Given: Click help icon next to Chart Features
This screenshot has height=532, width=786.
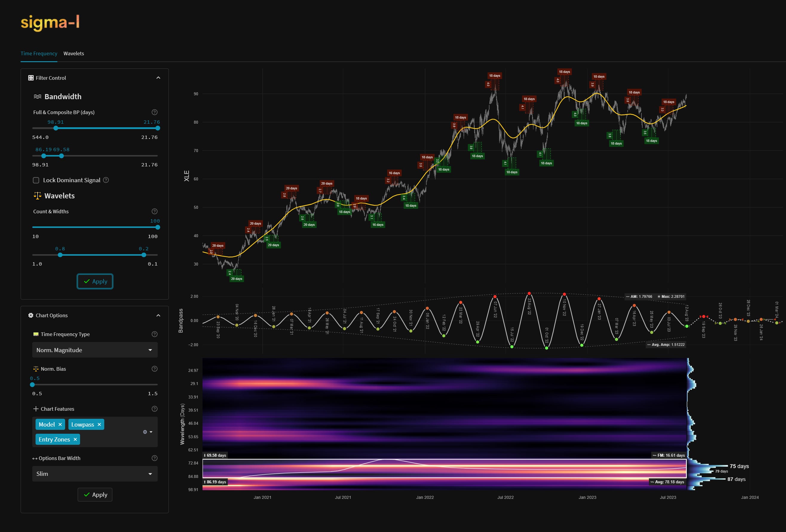Looking at the screenshot, I should [154, 409].
